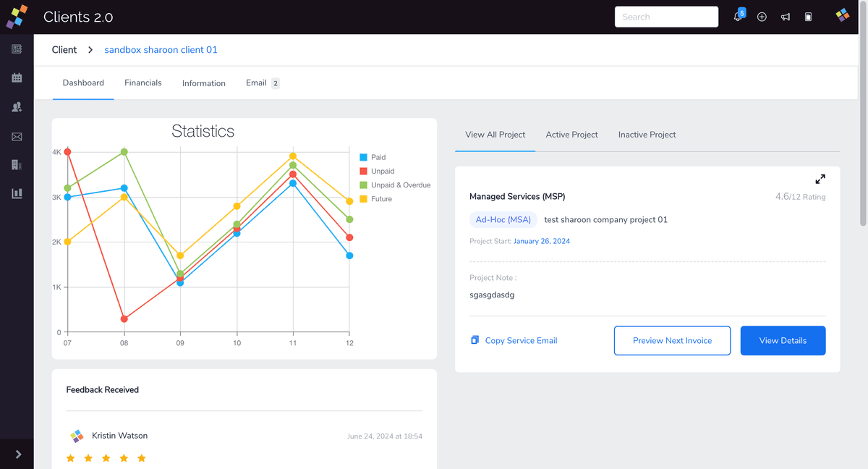This screenshot has width=868, height=469.
Task: Click the Future yellow legend swatch
Action: tap(364, 198)
